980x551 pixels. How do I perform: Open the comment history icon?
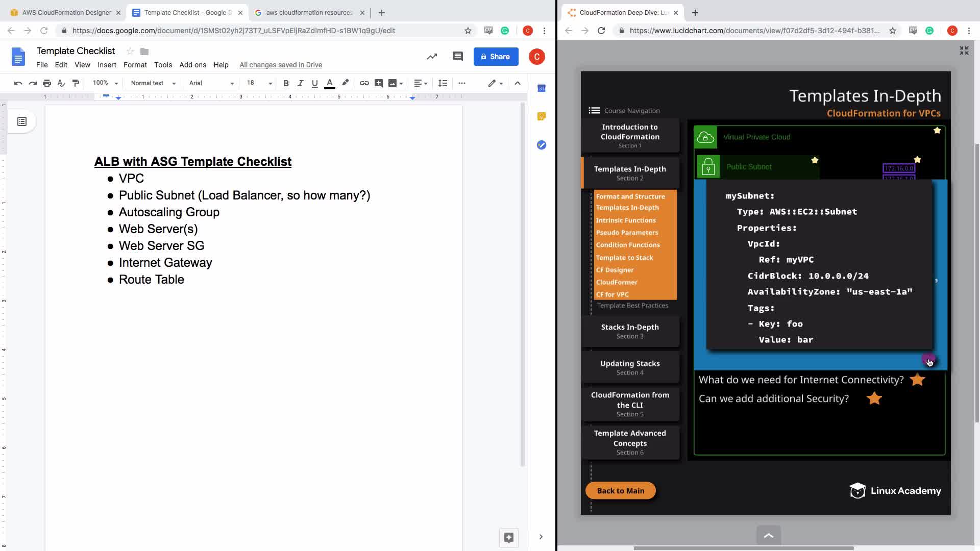(457, 57)
